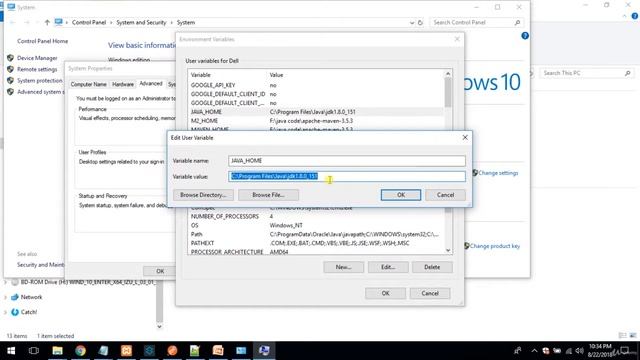Image resolution: width=640 pixels, height=360 pixels.
Task: Open address bar history dropdown
Action: tap(412, 23)
